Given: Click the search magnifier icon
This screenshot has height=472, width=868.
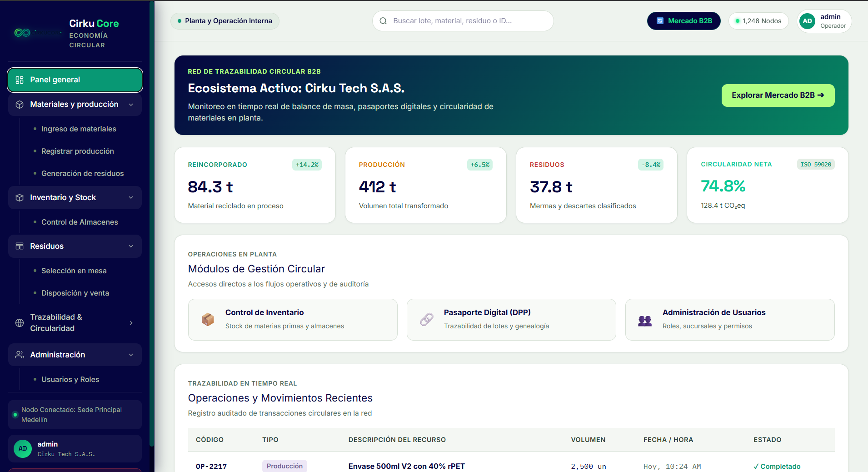Looking at the screenshot, I should (383, 21).
